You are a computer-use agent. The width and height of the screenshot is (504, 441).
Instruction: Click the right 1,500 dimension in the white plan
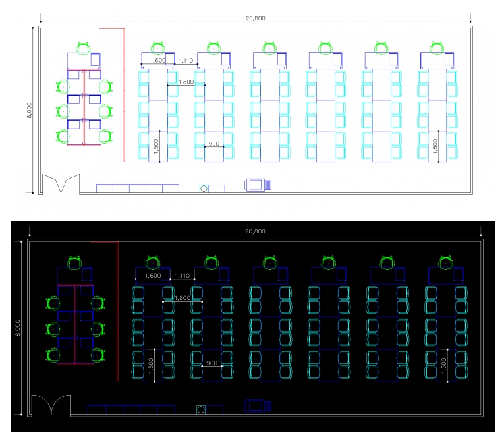click(435, 146)
